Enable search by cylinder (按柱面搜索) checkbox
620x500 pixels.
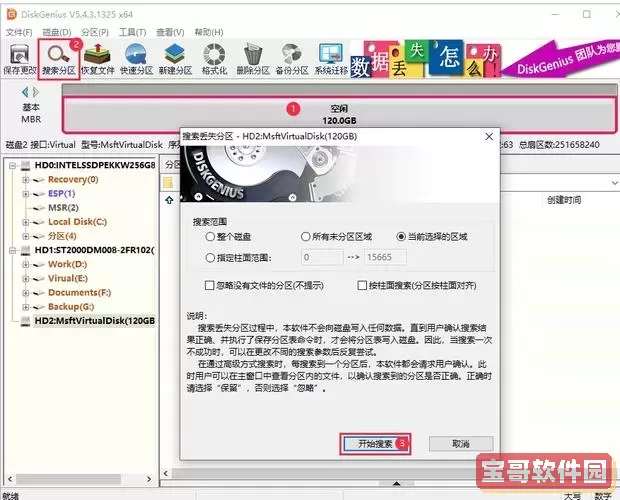362,285
